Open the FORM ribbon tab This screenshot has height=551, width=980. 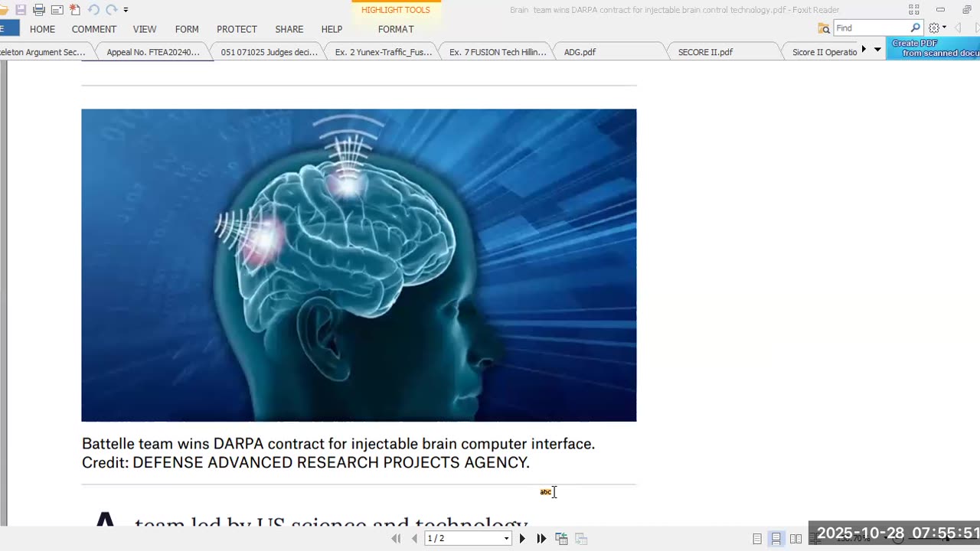187,29
